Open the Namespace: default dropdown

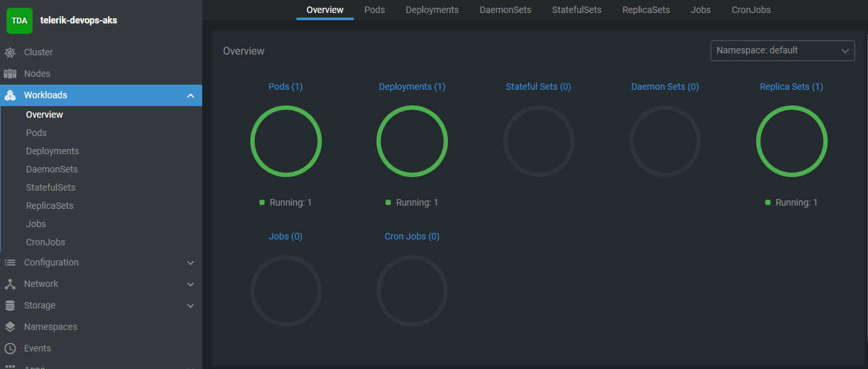tap(783, 50)
